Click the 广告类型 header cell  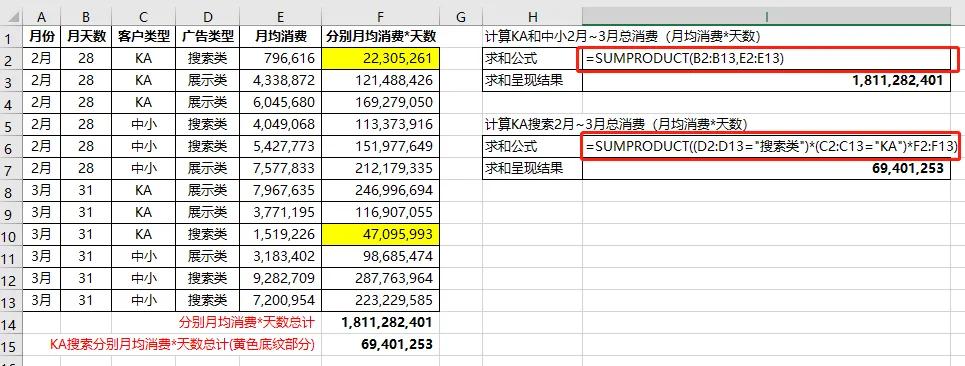coord(207,37)
